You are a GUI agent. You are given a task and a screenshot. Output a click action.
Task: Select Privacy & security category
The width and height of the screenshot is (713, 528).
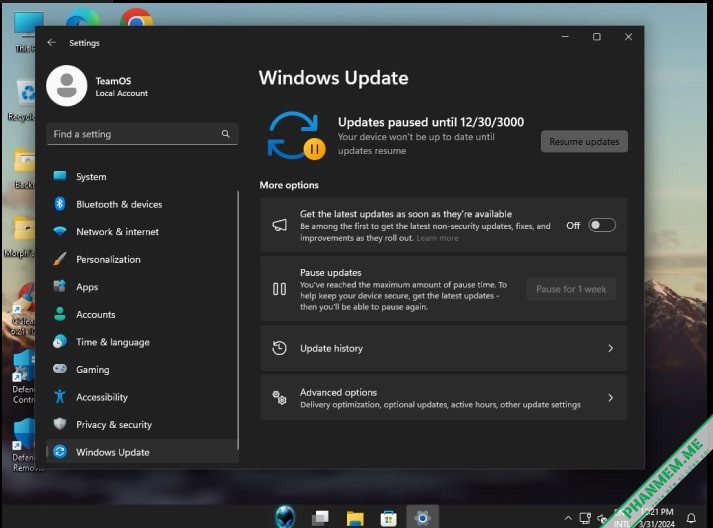tap(142, 424)
